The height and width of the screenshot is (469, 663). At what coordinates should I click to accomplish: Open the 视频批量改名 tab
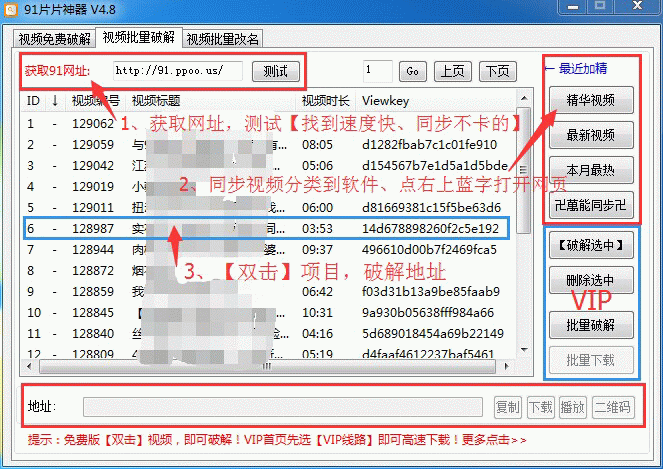(222, 39)
